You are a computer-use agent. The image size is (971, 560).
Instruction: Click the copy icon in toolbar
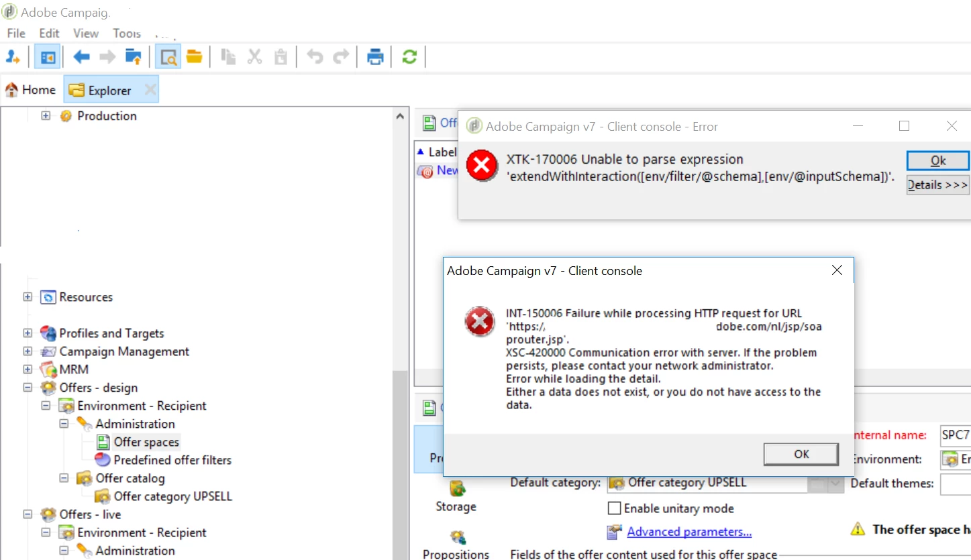(x=228, y=57)
